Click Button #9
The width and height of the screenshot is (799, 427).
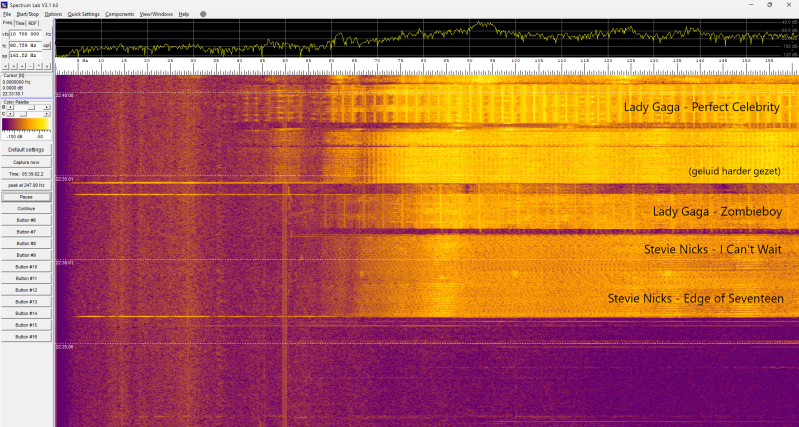click(26, 255)
